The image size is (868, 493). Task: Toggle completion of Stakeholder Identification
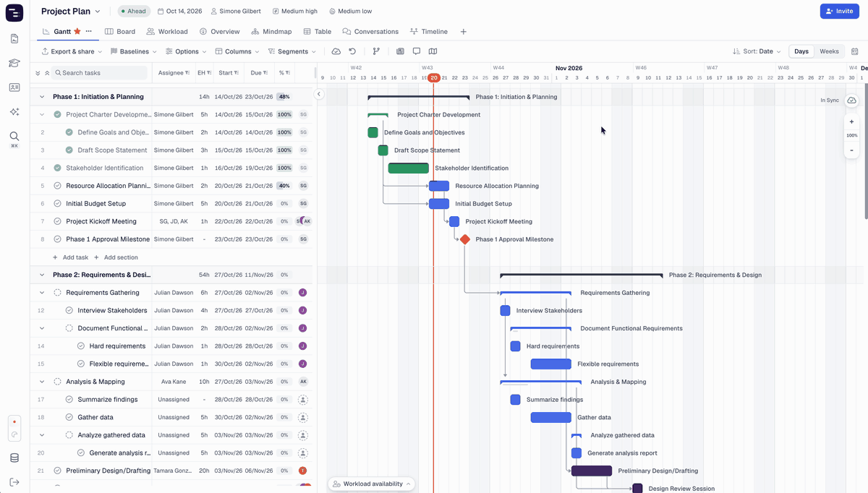[x=57, y=168]
